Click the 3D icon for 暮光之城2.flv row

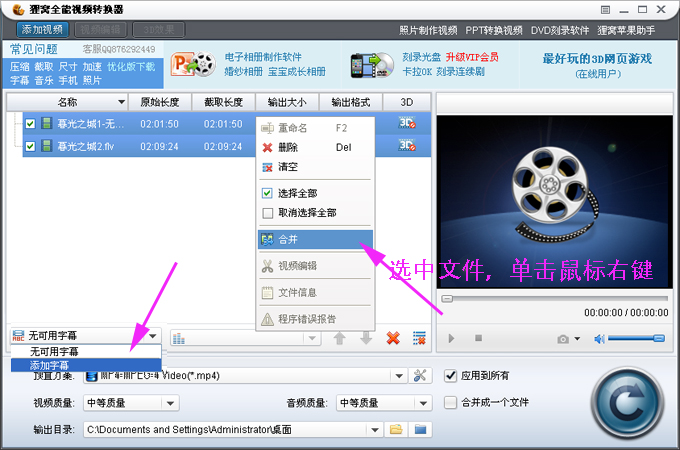407,146
